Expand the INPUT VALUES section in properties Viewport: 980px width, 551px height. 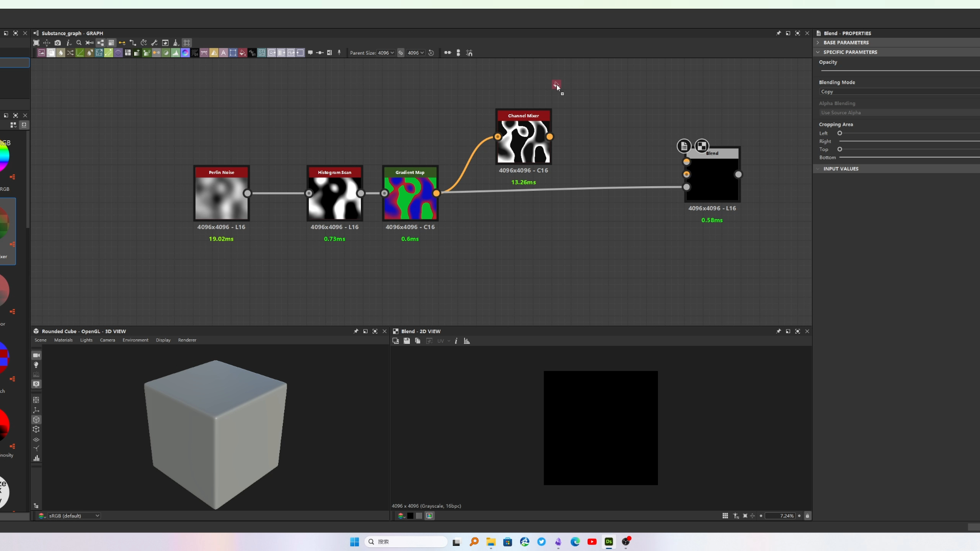pyautogui.click(x=843, y=168)
